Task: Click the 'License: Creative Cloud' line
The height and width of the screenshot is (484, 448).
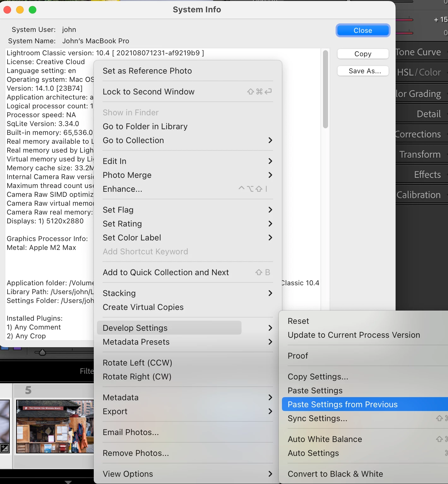Action: point(46,62)
